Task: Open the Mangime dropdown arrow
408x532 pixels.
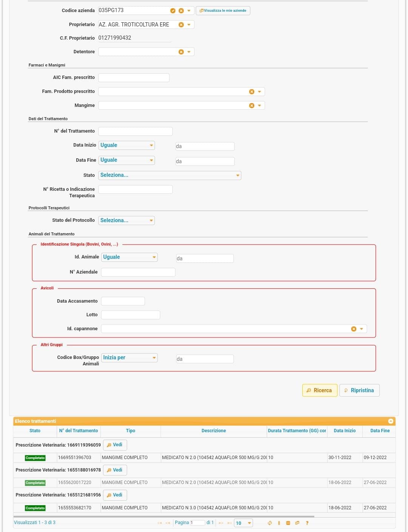Action: tap(260, 105)
